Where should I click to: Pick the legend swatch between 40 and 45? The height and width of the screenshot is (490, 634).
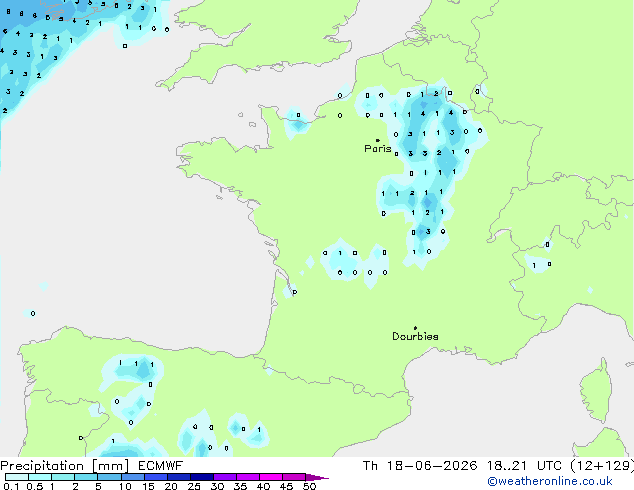pos(271,477)
